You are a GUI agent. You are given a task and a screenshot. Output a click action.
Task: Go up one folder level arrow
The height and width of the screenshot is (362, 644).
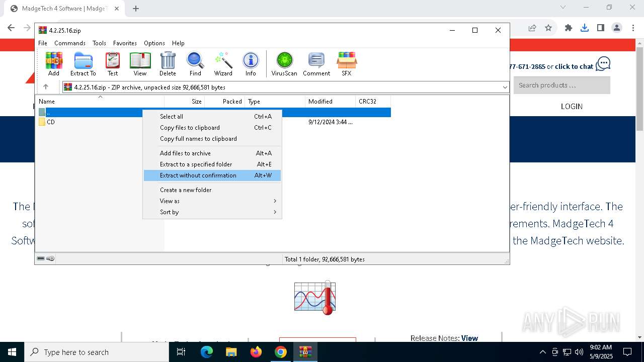pos(46,87)
